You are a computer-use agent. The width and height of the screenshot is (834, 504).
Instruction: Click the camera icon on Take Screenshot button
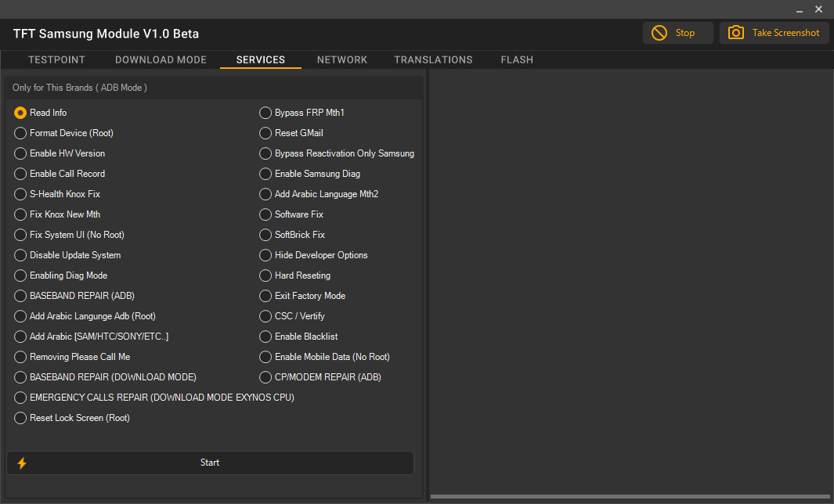pos(736,33)
